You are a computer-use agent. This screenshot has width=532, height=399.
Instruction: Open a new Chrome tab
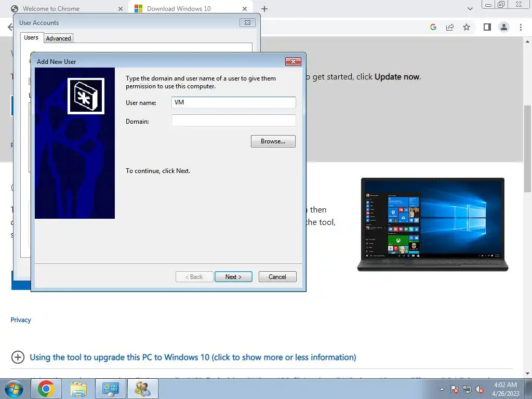(x=264, y=9)
